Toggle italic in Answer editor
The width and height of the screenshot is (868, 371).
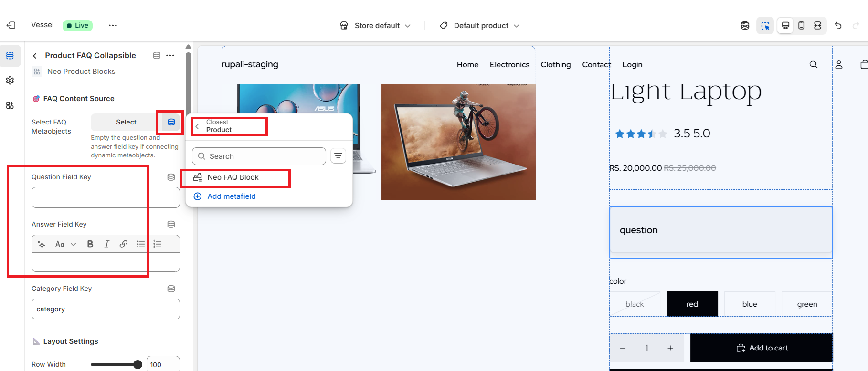(x=107, y=244)
